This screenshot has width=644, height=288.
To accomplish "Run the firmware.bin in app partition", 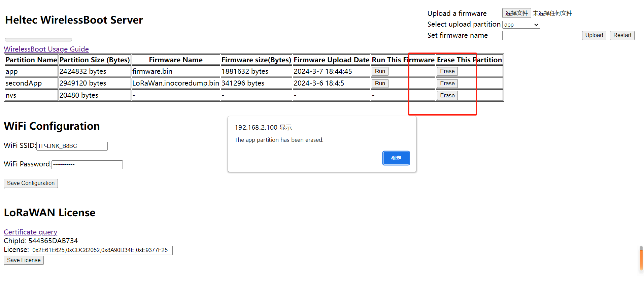I will [x=380, y=71].
